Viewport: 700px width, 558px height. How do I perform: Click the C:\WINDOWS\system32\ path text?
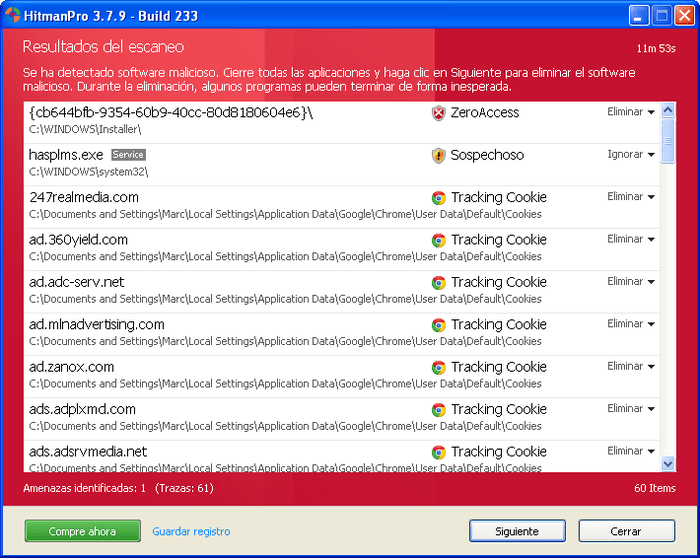(x=88, y=172)
